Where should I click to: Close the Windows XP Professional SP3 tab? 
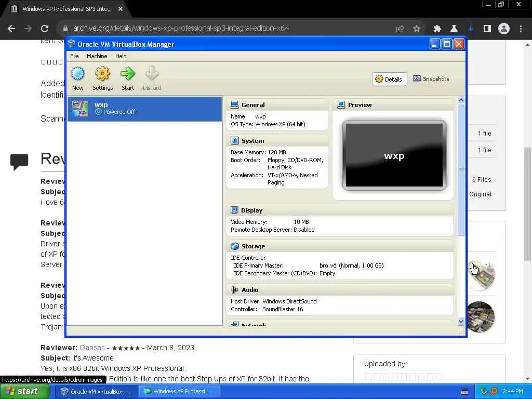coord(121,9)
